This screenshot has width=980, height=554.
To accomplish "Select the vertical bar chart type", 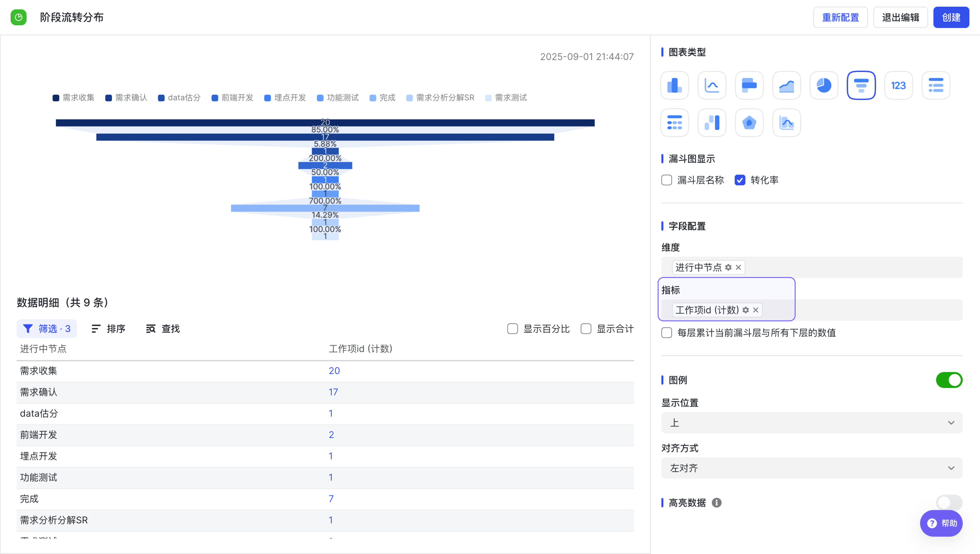I will [675, 85].
